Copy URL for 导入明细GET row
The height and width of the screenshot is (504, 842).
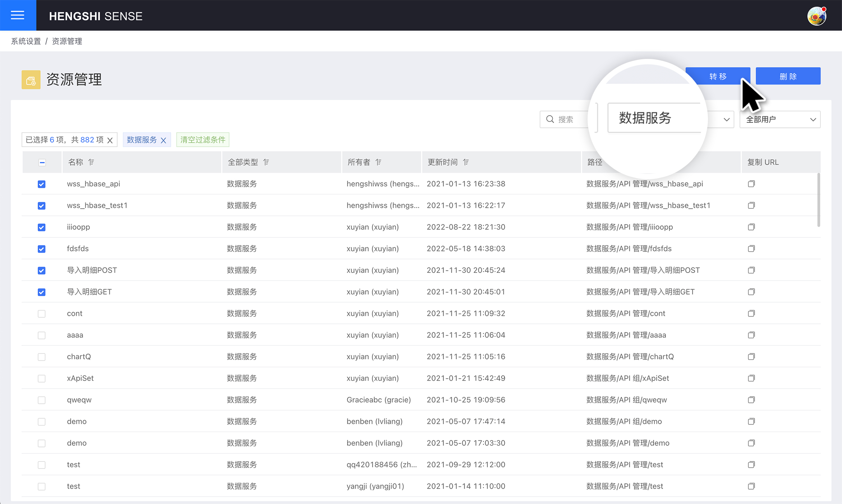(751, 292)
